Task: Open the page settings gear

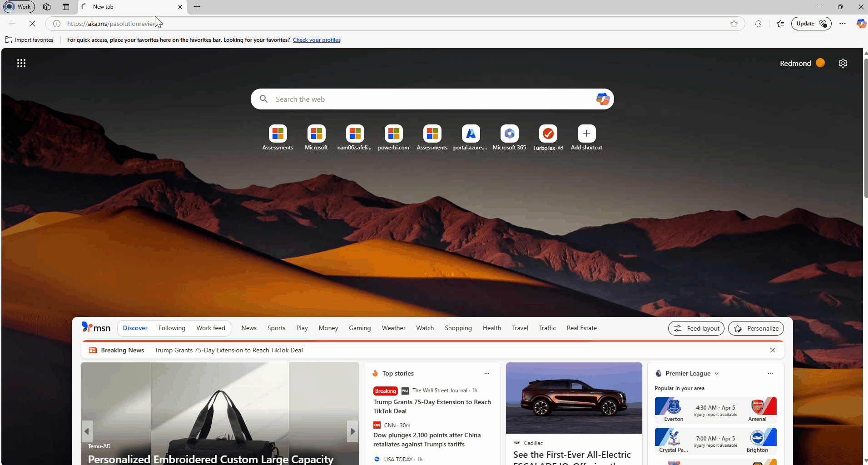Action: click(843, 63)
